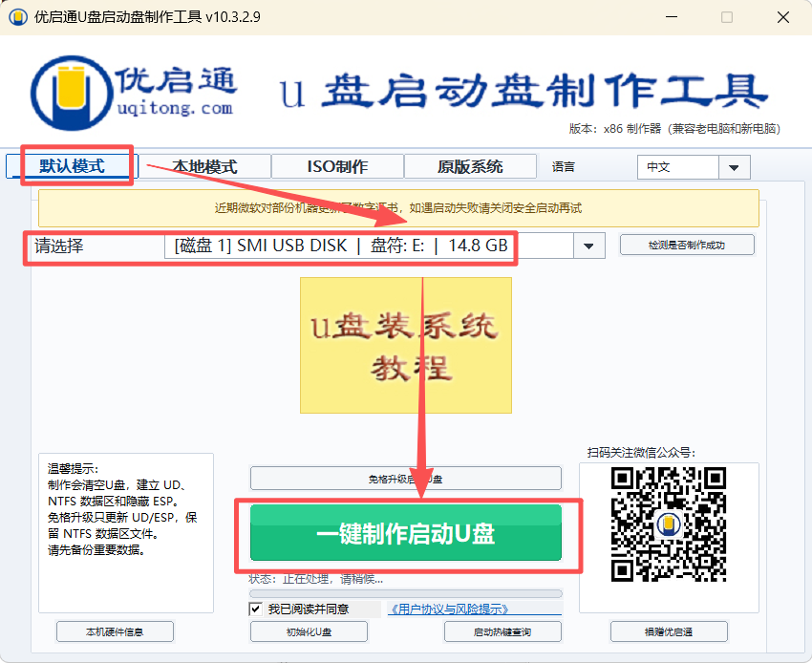812x663 pixels.
Task: Expand the USB disk selection dropdown arrow
Action: pyautogui.click(x=588, y=246)
